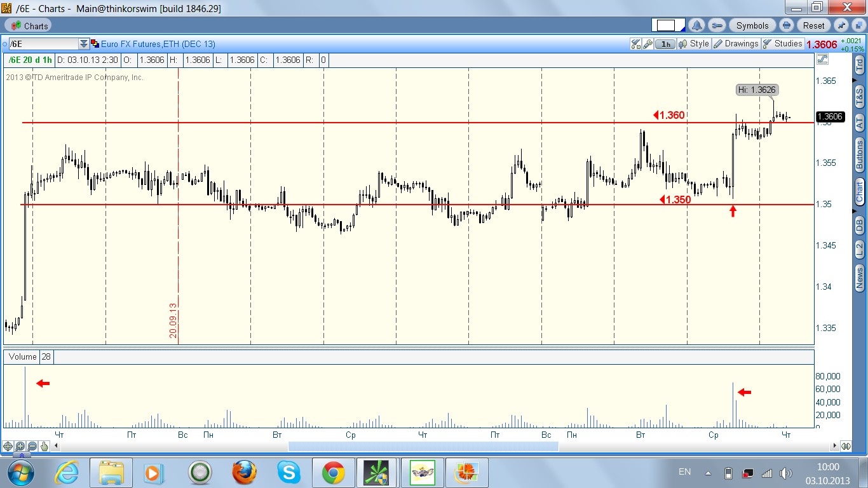Click the 20.09.13 date marker label
This screenshot has height=488, width=868.
tap(173, 322)
